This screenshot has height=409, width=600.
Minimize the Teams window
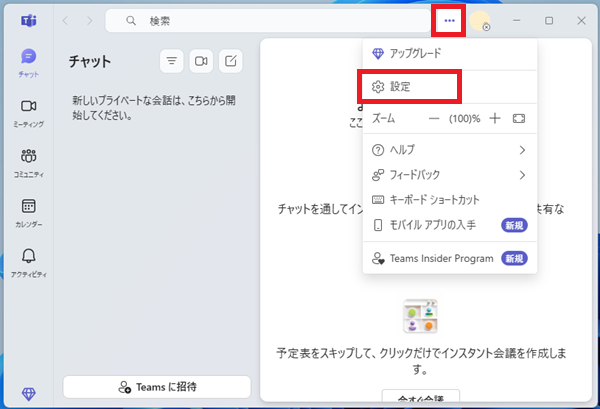[517, 21]
